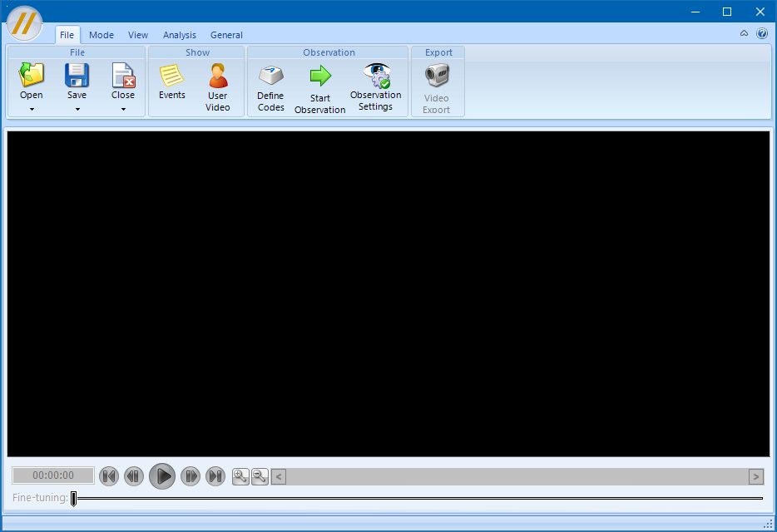Viewport: 777px width, 532px height.
Task: Click the Fine-tuning slider handle
Action: 74,498
